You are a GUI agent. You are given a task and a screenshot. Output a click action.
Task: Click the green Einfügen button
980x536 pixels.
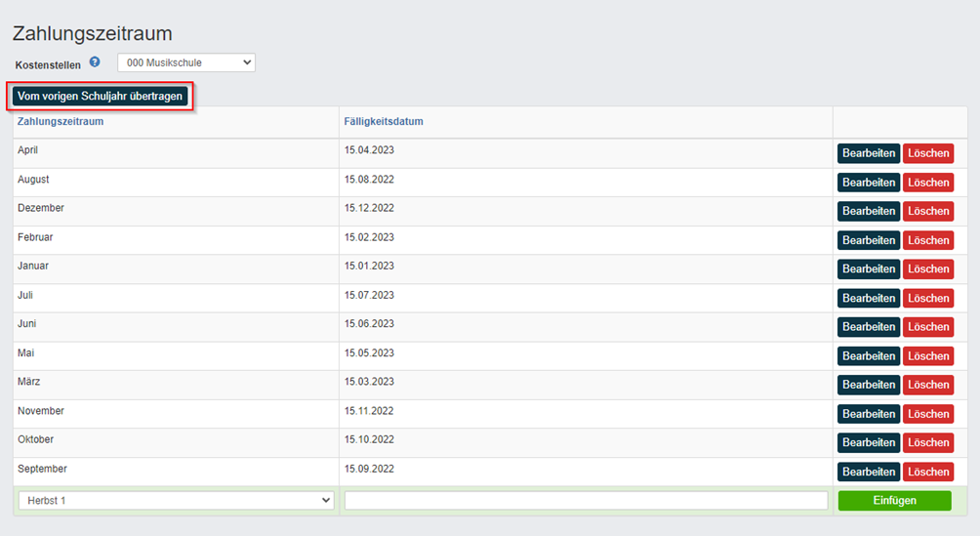[894, 500]
